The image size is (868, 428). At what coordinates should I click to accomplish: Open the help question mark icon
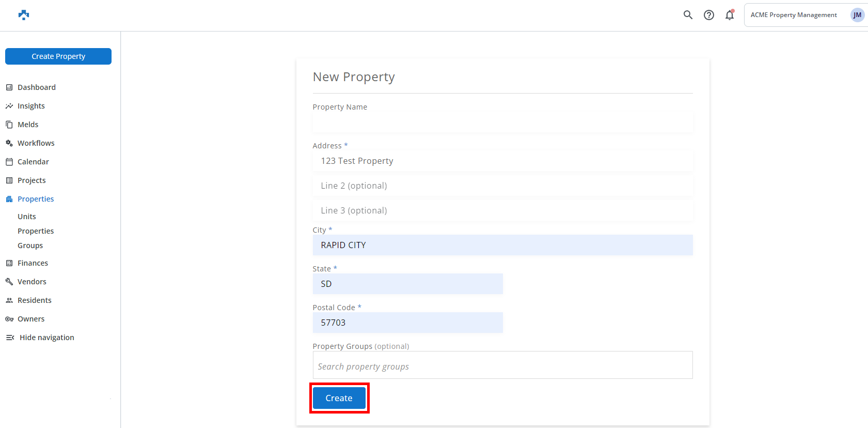(x=709, y=15)
